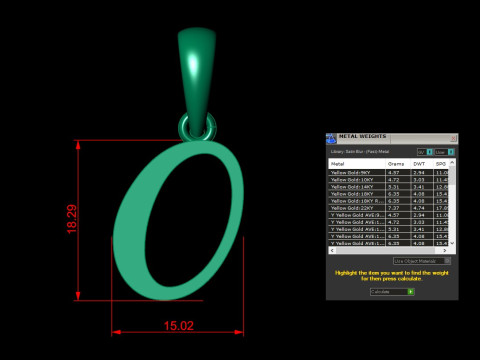Click the table's scroll left arrow
Image resolution: width=480 pixels, height=360 pixels.
[x=332, y=250]
